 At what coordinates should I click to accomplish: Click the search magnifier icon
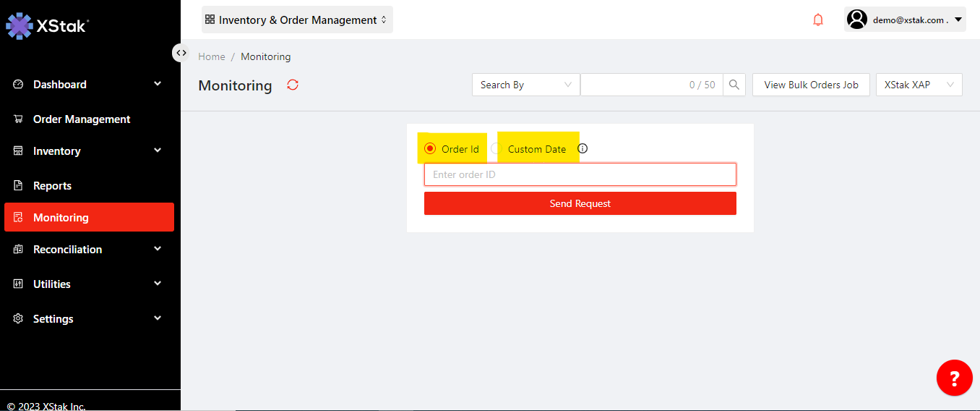tap(734, 85)
